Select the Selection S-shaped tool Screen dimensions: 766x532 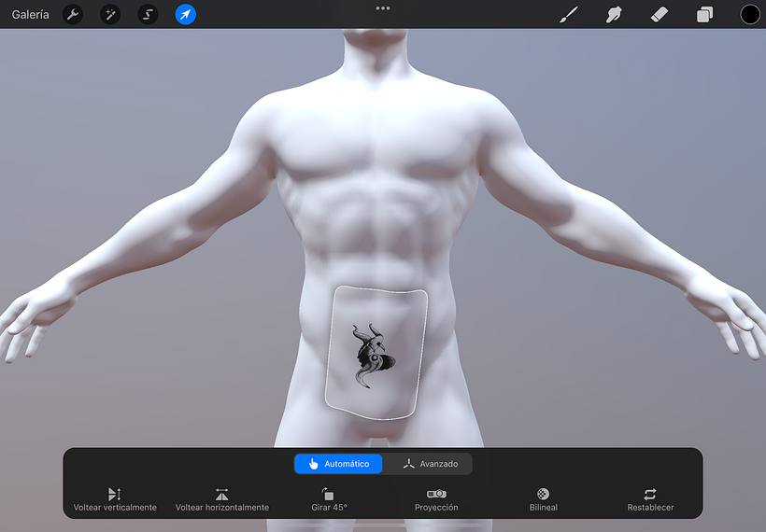tap(148, 15)
